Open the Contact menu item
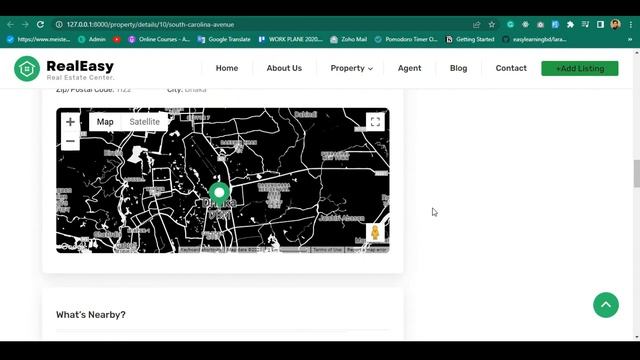640x360 pixels. tap(511, 68)
